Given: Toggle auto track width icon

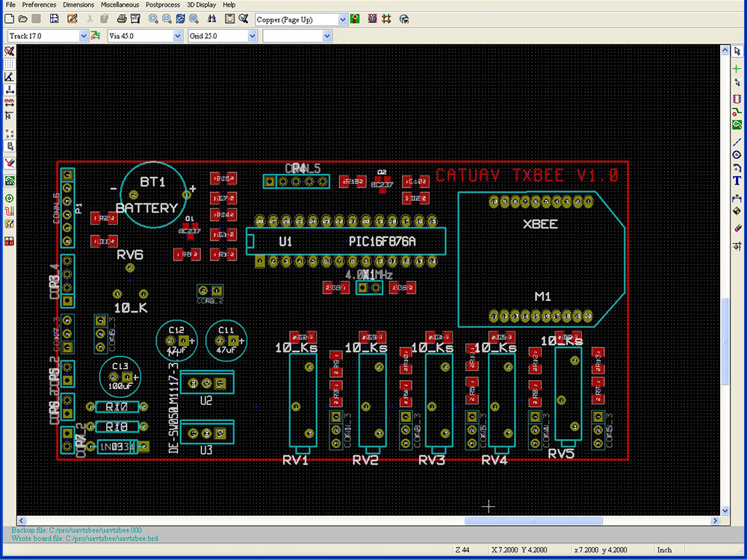Looking at the screenshot, I should click(96, 35).
